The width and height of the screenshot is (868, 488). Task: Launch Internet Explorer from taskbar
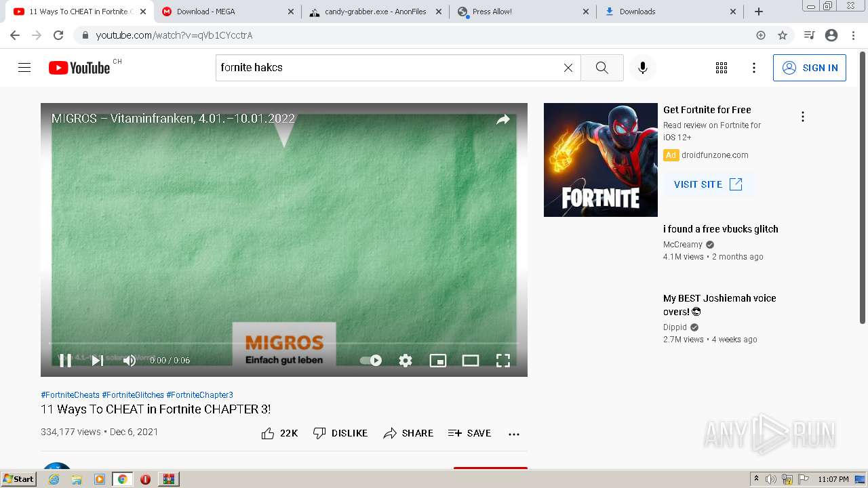coord(54,479)
